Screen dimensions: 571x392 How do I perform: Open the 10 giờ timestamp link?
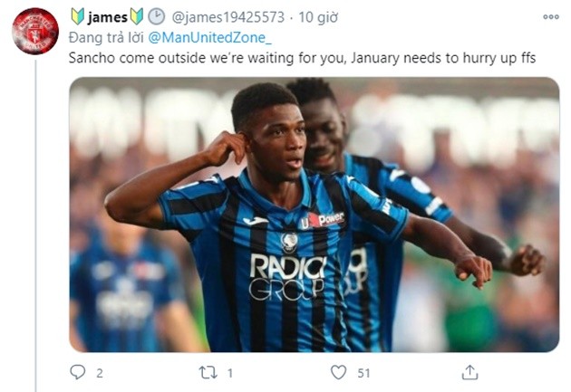318,17
